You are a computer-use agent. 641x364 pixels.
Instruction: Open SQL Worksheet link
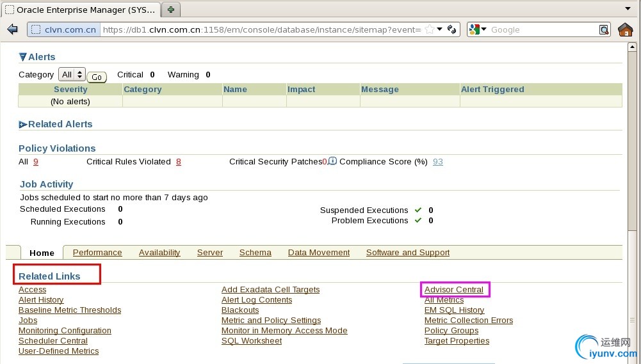tap(252, 341)
